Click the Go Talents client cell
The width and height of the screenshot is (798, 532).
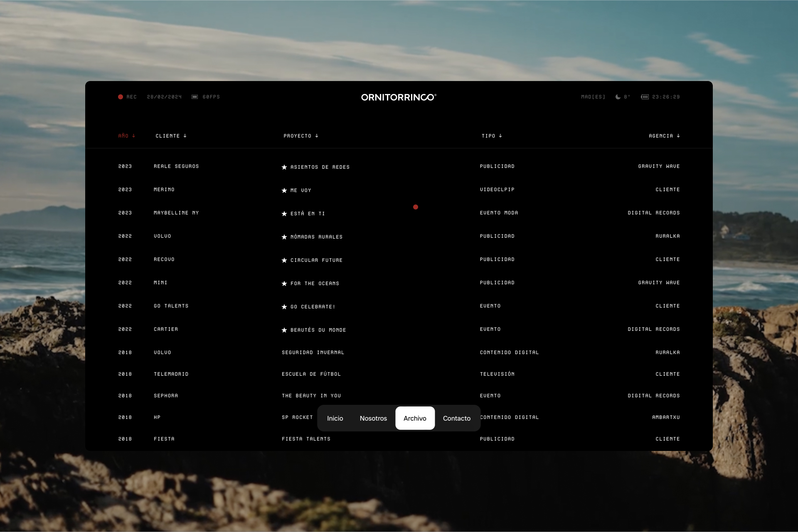pyautogui.click(x=171, y=306)
